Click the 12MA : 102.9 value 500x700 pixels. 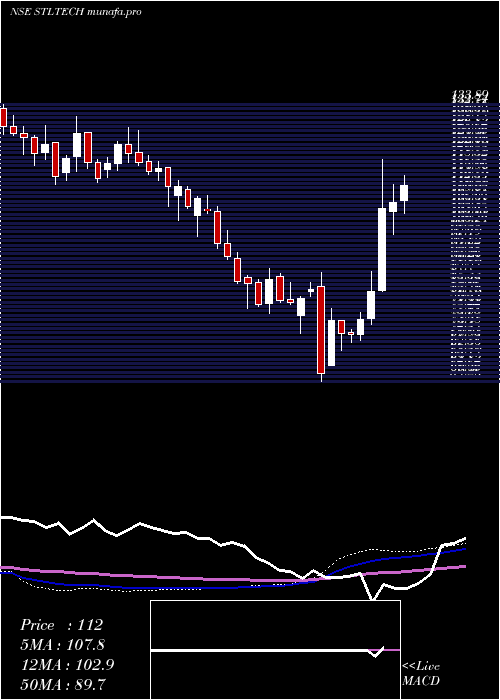67,665
